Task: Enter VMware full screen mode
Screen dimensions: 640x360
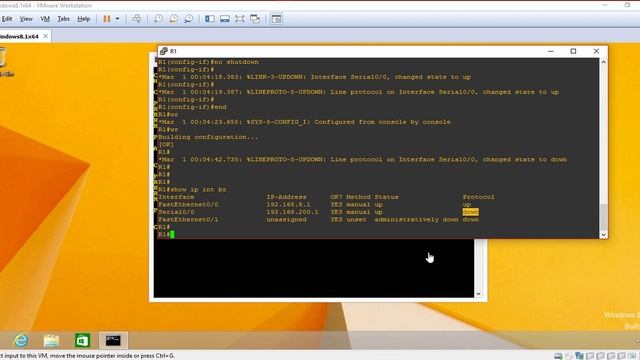Action: 240,19
